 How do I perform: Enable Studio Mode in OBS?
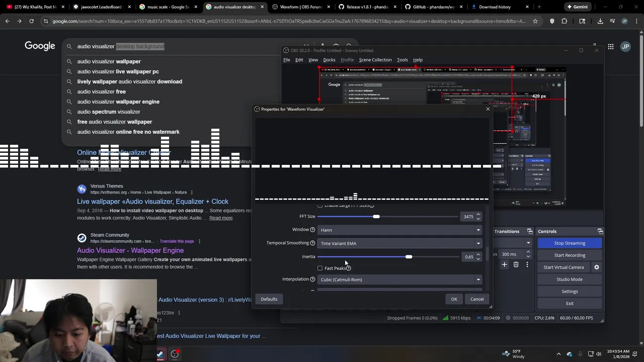[570, 279]
